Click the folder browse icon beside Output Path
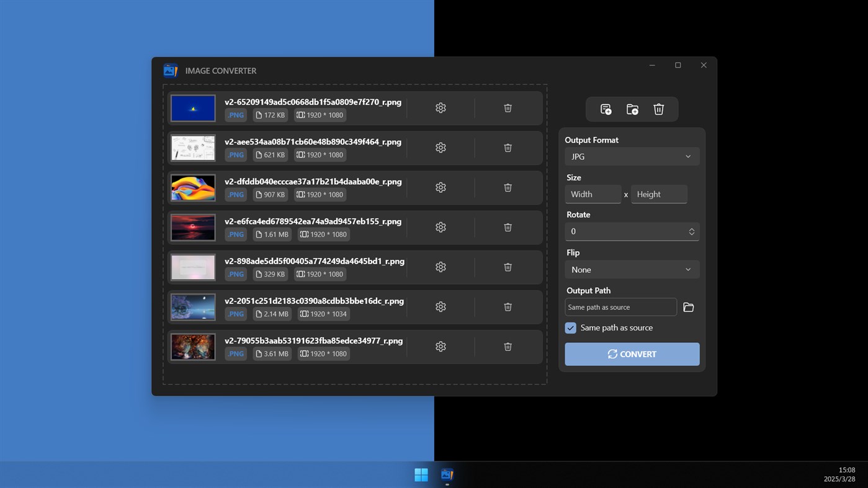 pyautogui.click(x=688, y=306)
